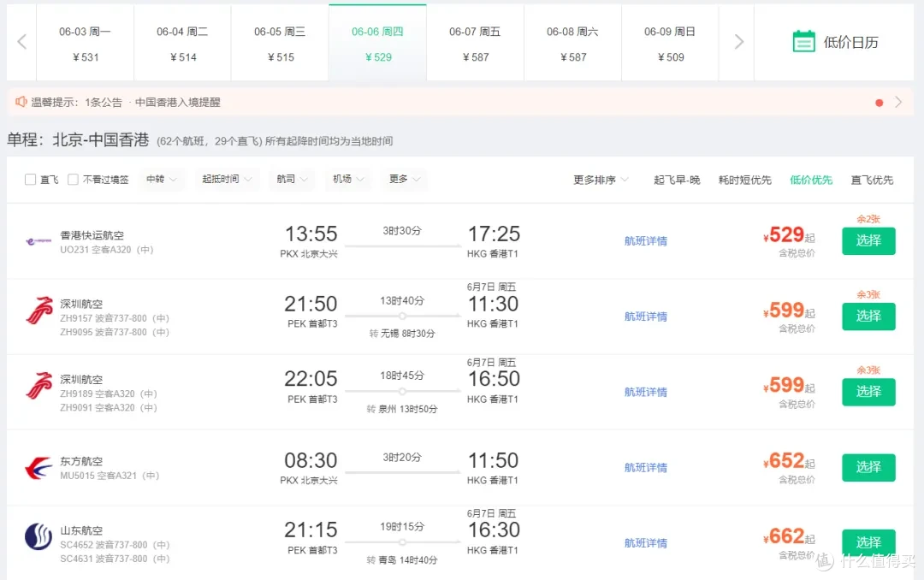Click the 转 泉州 13时50分 transfer info
924x580 pixels.
402,409
